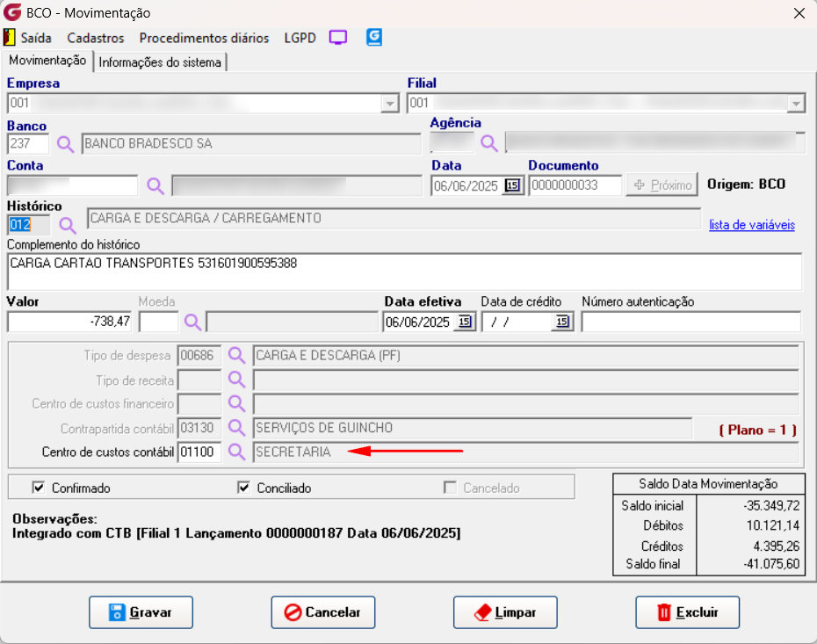Open the Cadastros menu
The image size is (817, 644).
[x=96, y=38]
